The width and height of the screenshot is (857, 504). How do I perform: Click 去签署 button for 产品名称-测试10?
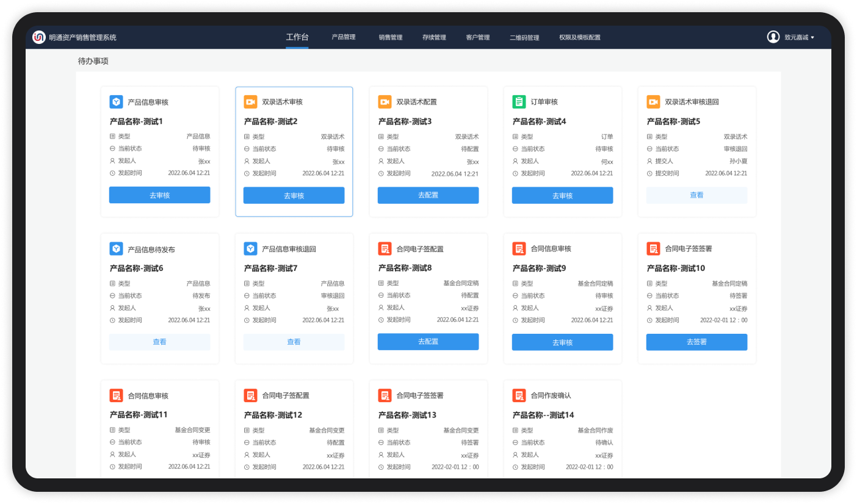[696, 342]
